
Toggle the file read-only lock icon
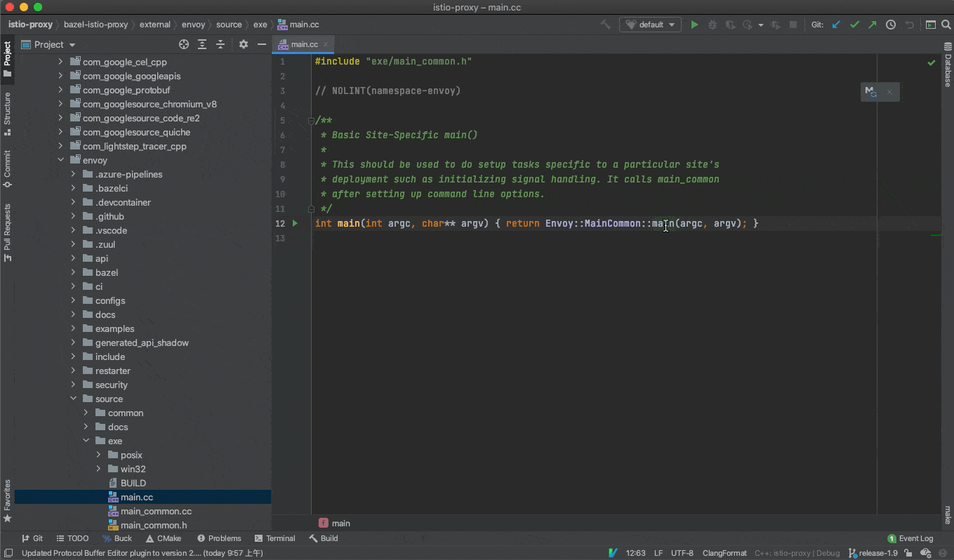point(908,553)
